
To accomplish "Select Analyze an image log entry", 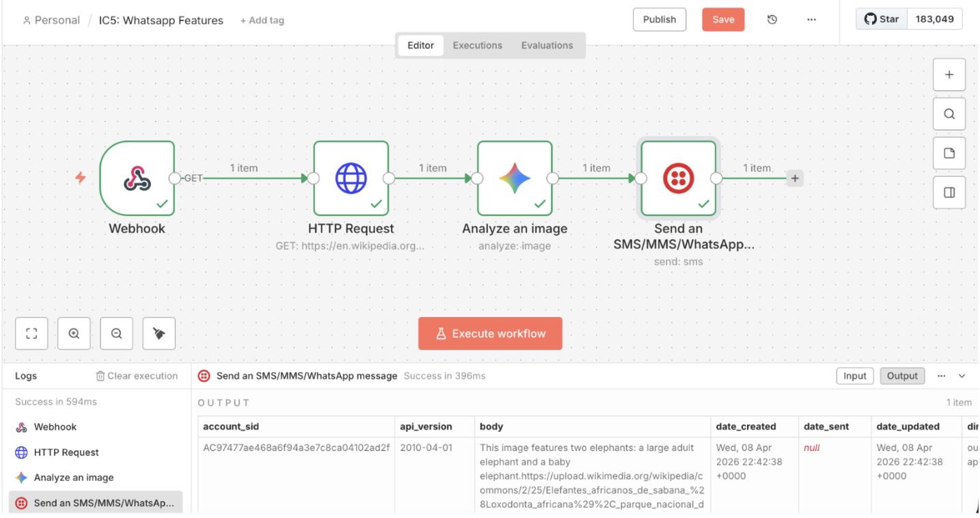I will pyautogui.click(x=96, y=478).
